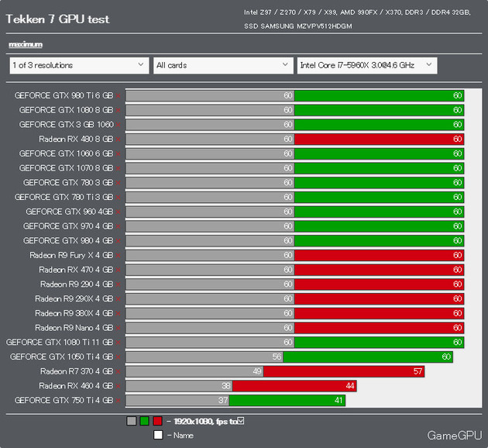Click the GEFORCE GTX 1050 Ti 4 GB label
Image resolution: width=488 pixels, height=448 pixels.
point(62,357)
